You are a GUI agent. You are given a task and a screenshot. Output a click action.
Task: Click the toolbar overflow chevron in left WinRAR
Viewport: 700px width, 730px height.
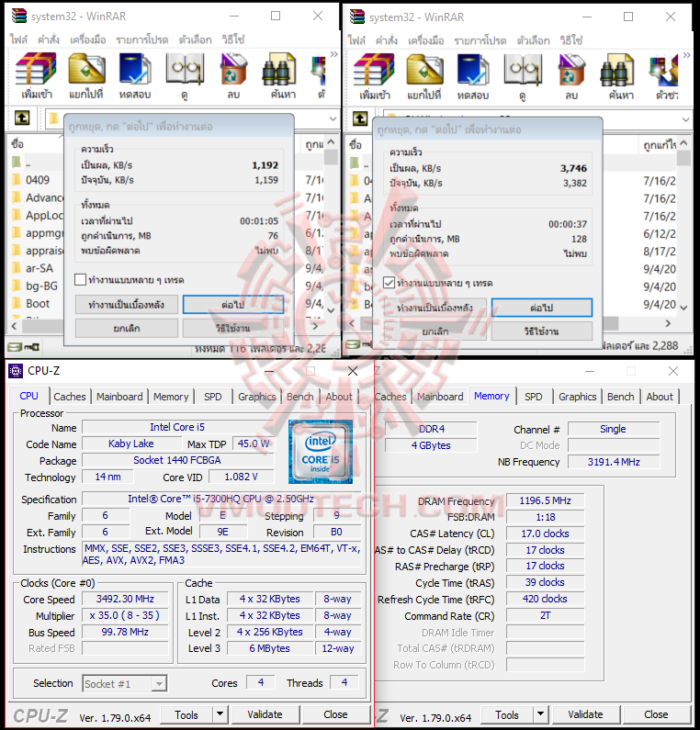click(x=333, y=54)
